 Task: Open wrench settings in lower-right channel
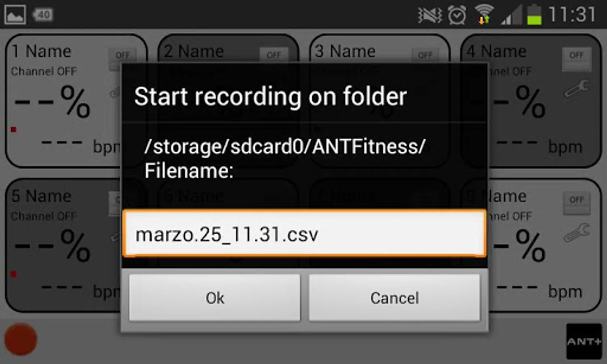[x=577, y=233]
